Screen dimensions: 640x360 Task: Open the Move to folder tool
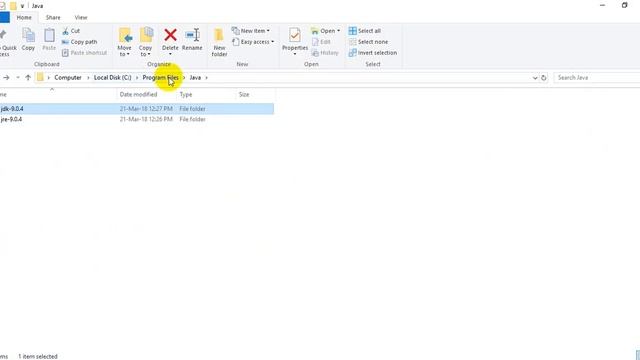tap(124, 42)
